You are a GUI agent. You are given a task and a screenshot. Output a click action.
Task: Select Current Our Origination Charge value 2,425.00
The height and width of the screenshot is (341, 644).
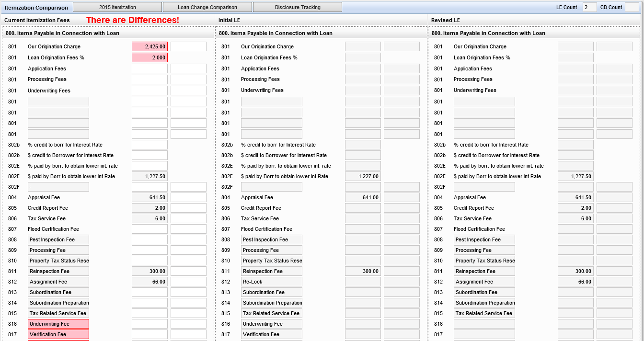(150, 46)
